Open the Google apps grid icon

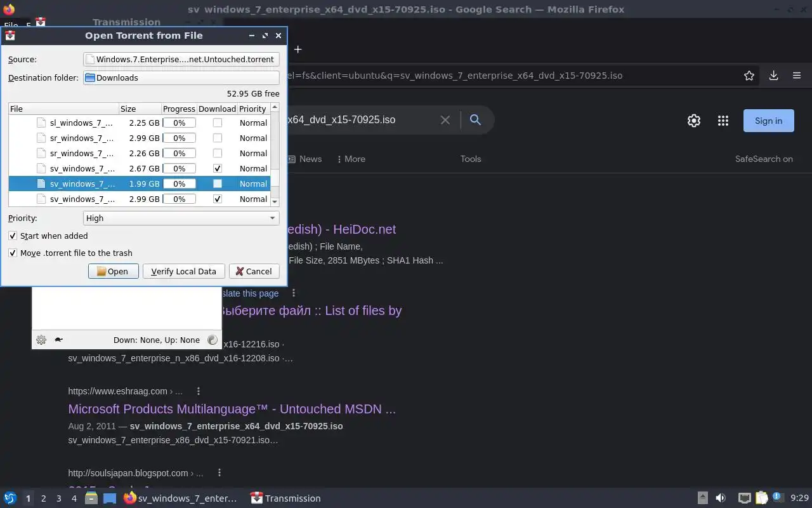[723, 121]
